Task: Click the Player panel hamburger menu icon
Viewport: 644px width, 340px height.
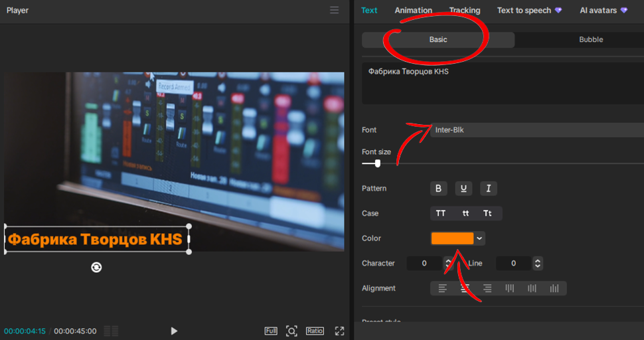Action: point(335,10)
